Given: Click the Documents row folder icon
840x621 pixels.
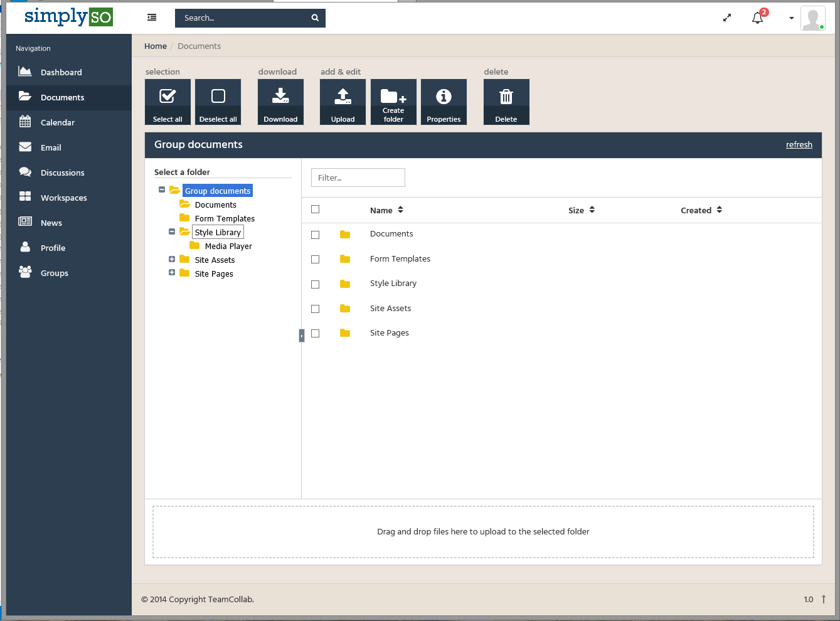Looking at the screenshot, I should click(x=345, y=234).
